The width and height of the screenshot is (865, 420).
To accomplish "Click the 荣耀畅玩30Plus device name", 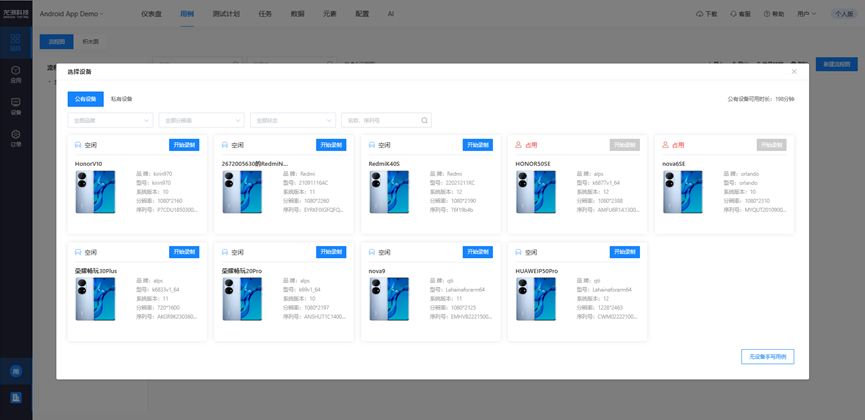I will 96,271.
